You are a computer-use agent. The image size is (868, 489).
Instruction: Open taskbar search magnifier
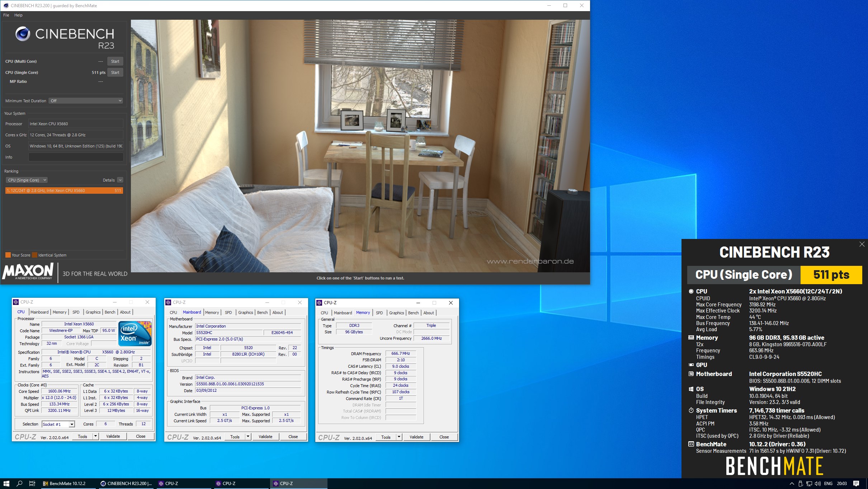click(20, 483)
